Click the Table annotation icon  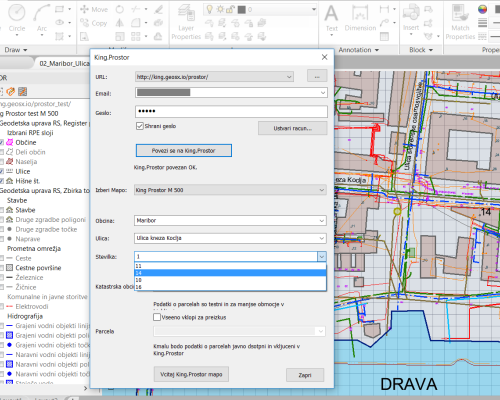[x=384, y=36]
